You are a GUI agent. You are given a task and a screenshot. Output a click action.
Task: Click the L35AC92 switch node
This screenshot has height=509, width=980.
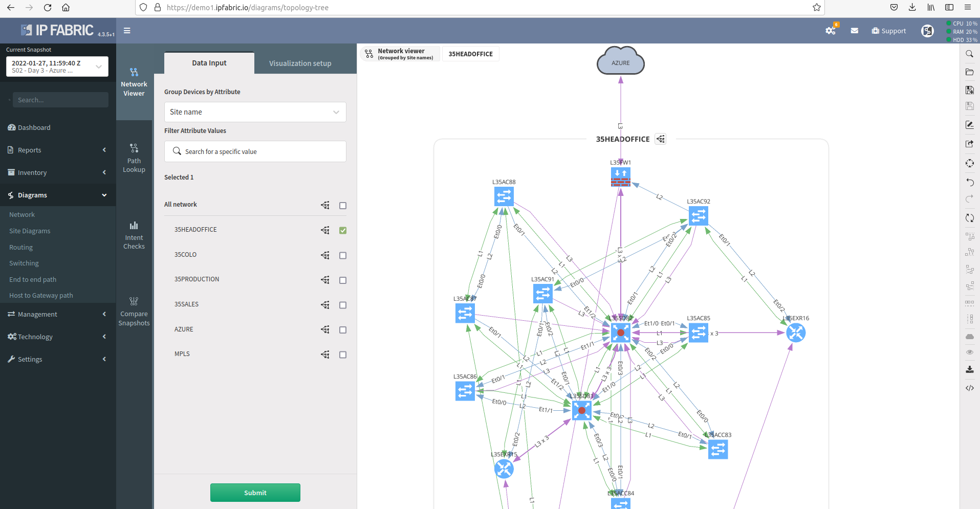click(699, 216)
